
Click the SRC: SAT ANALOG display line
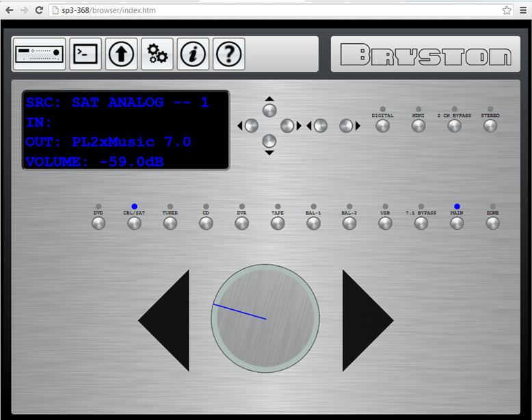coord(117,102)
